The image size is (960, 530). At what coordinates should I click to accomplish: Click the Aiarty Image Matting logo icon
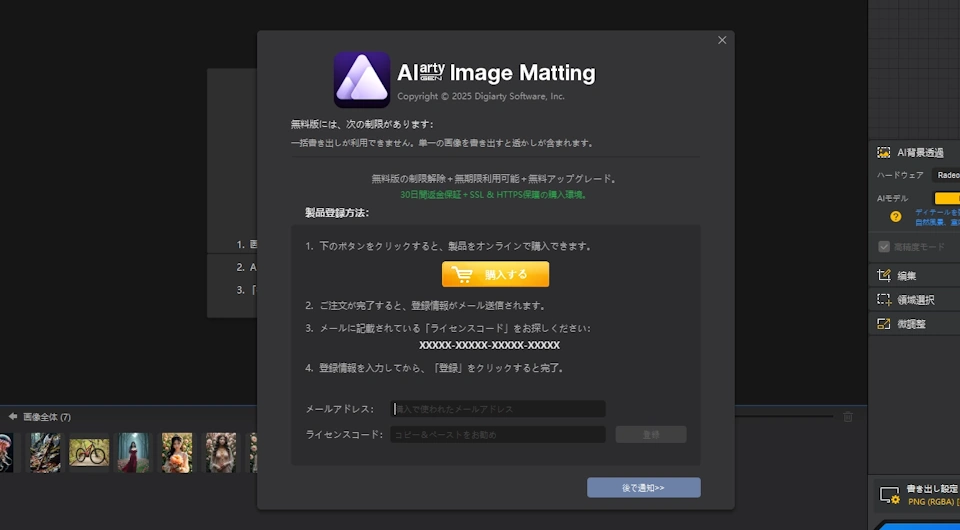click(362, 80)
